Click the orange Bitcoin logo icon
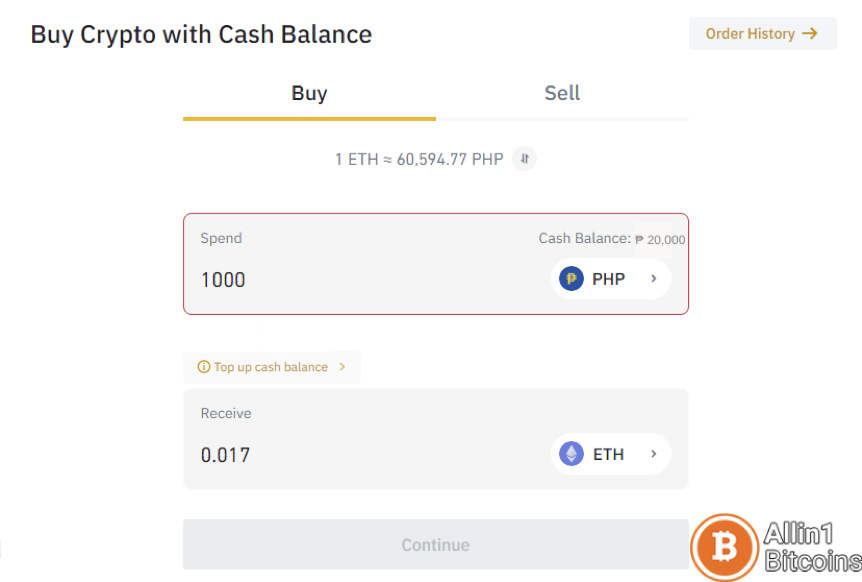Viewport: 862px width, 582px height. 725,547
